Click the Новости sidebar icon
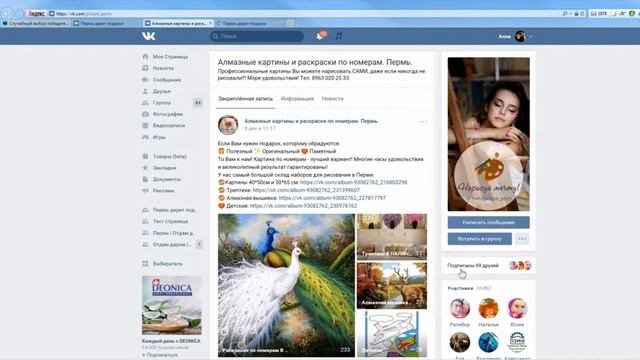Viewport: 640px width, 360px height. click(145, 68)
